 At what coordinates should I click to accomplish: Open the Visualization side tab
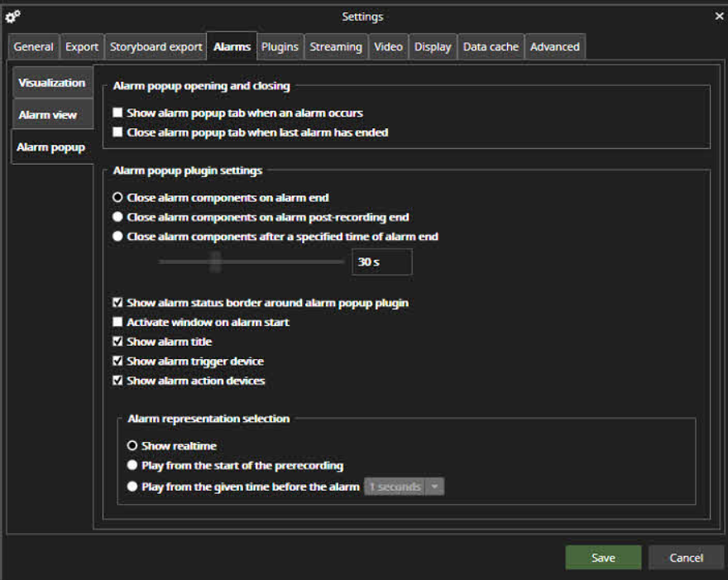[51, 83]
